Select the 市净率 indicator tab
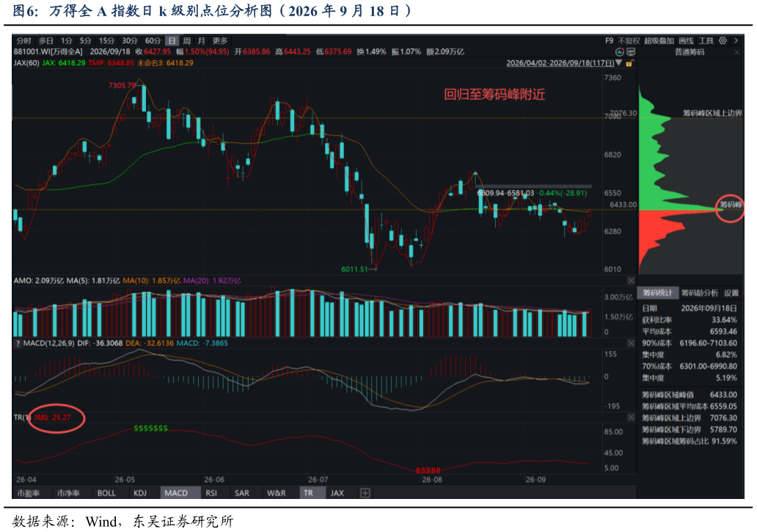This screenshot has width=757, height=532. [x=68, y=493]
